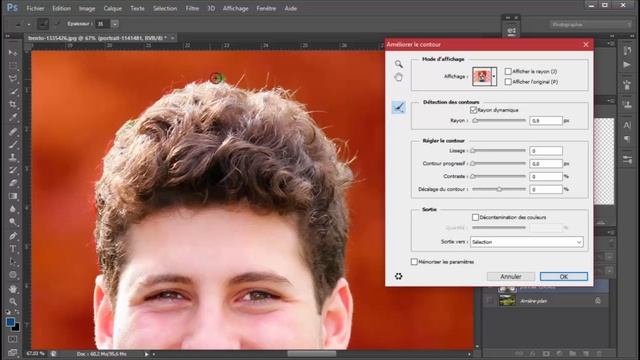Select the Healing Brush tool

pyautogui.click(x=13, y=131)
